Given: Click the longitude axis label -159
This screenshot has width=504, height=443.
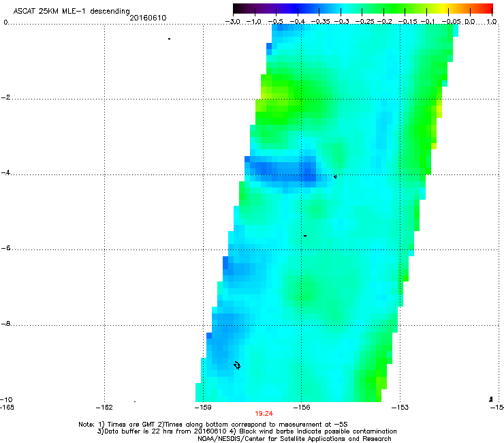Looking at the screenshot, I should (203, 408).
